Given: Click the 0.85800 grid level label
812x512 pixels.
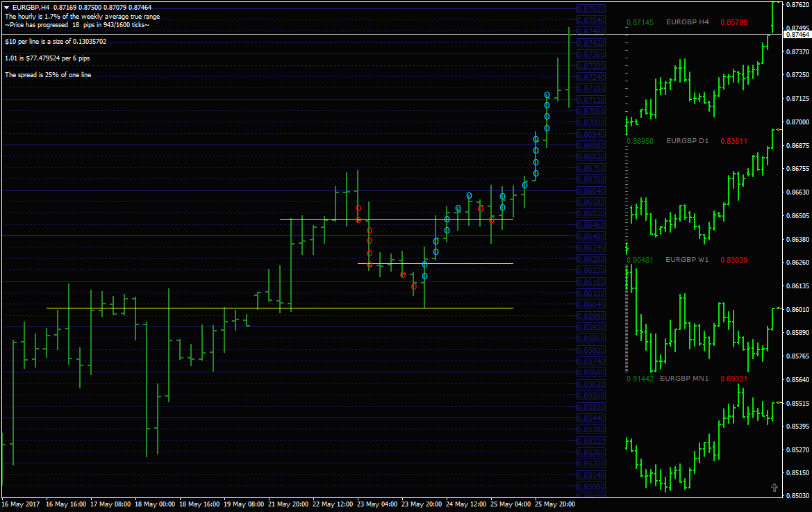Looking at the screenshot, I should coord(591,350).
